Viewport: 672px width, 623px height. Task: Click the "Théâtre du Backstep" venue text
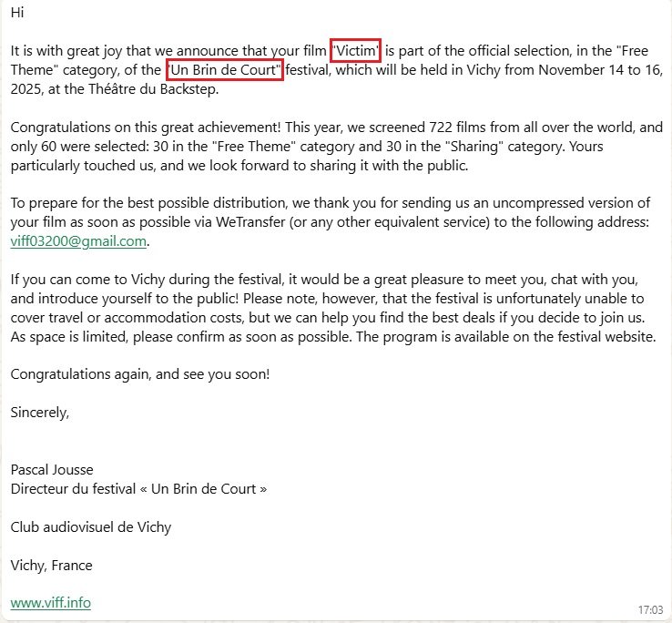coord(153,89)
